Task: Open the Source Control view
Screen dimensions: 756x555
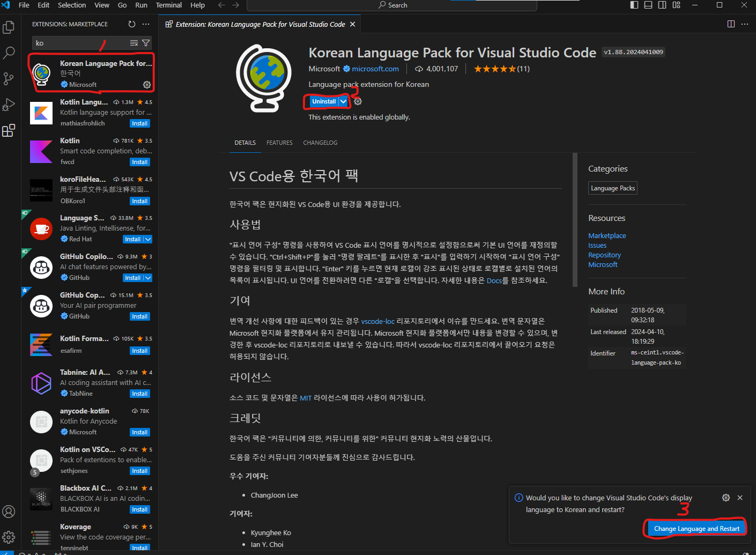Action: click(9, 78)
